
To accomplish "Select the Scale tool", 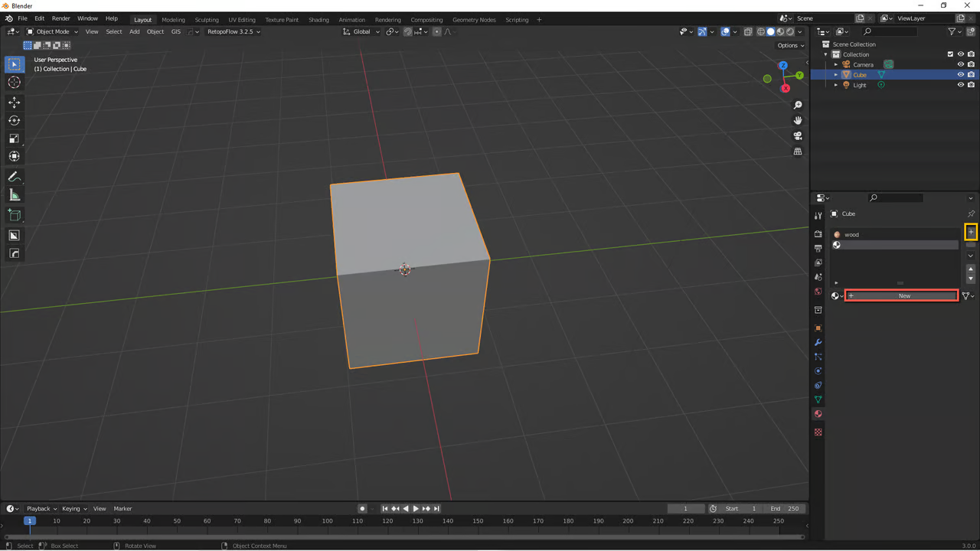I will [x=14, y=139].
